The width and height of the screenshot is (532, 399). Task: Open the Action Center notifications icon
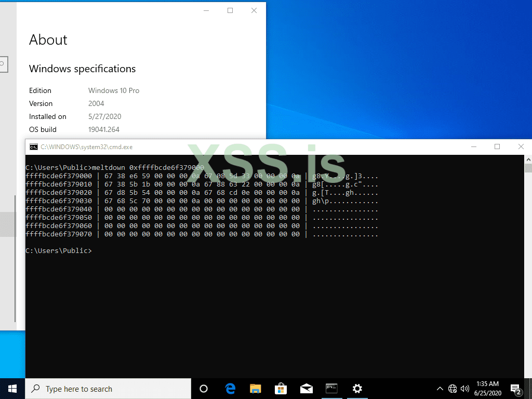(x=516, y=389)
